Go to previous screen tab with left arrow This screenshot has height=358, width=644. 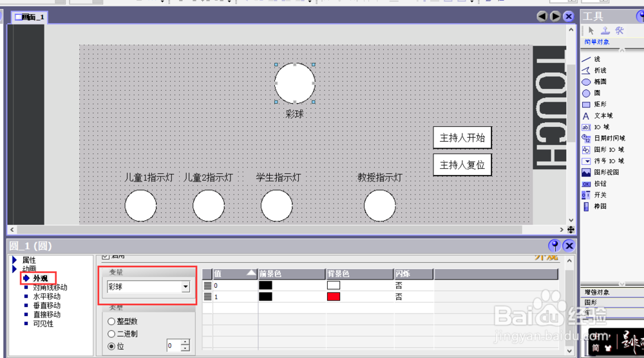[x=542, y=17]
